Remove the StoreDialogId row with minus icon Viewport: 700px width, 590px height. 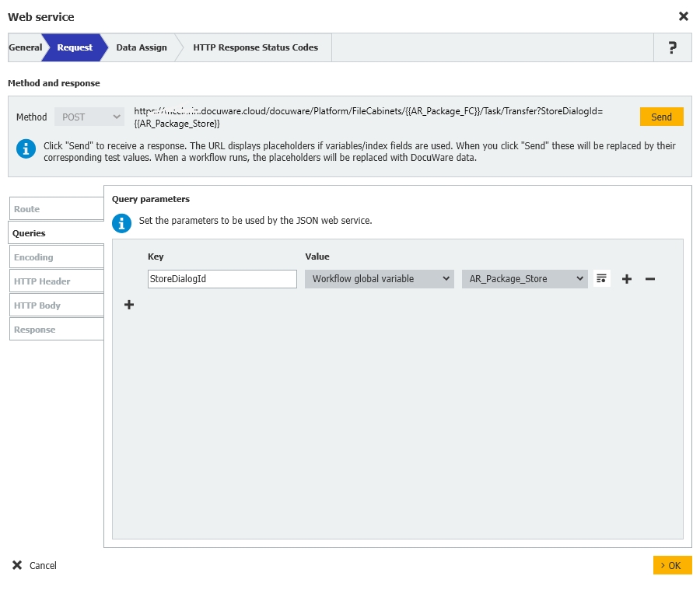pyautogui.click(x=650, y=279)
